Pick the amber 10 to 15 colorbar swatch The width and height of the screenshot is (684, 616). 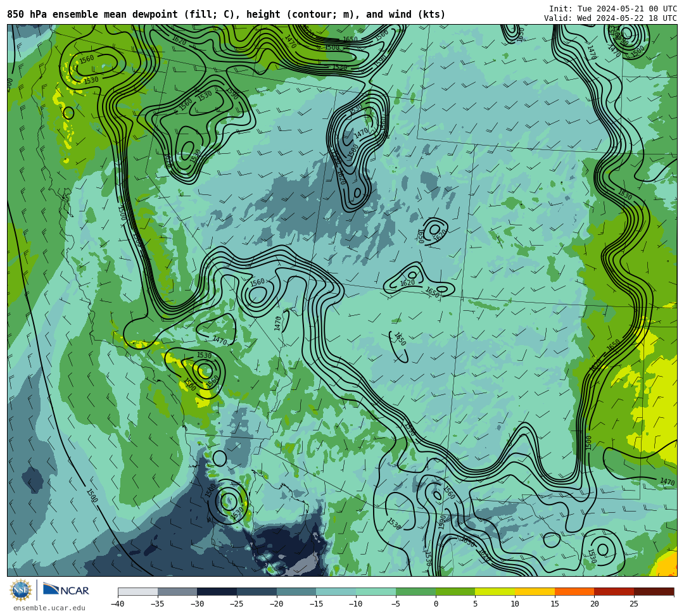pyautogui.click(x=535, y=591)
